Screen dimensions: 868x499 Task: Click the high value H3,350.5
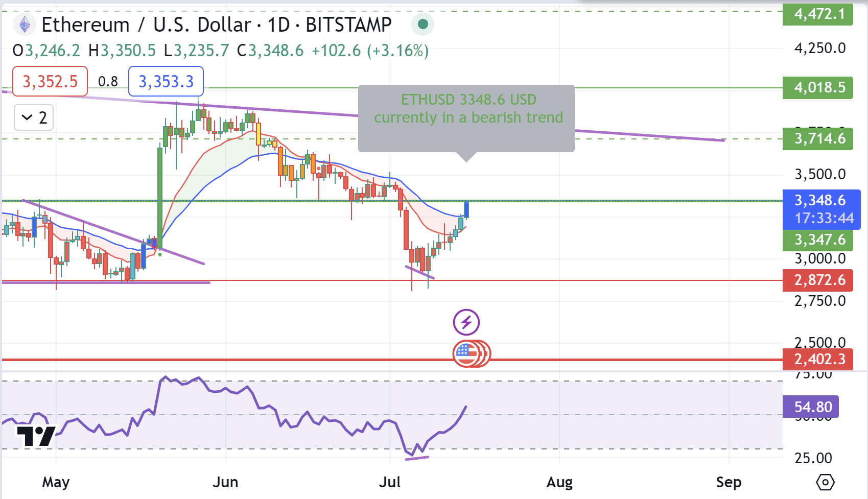tap(122, 51)
